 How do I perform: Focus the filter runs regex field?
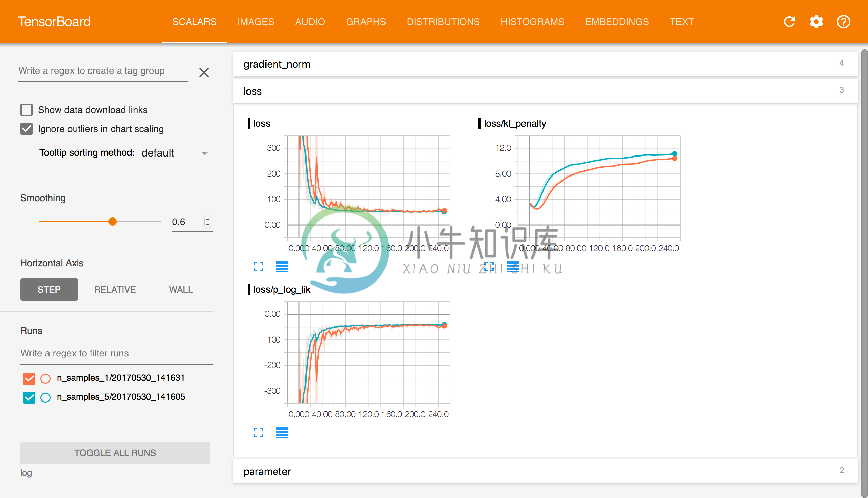coord(116,353)
